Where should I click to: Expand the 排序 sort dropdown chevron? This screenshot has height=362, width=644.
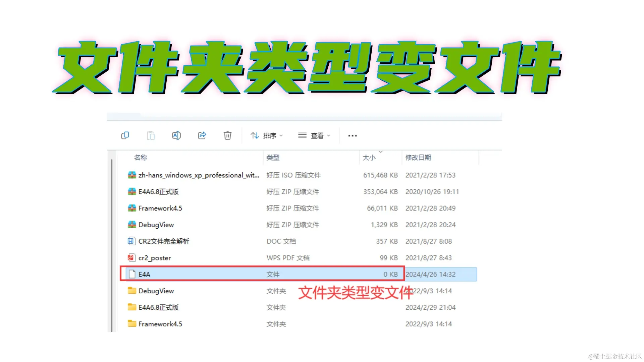281,135
